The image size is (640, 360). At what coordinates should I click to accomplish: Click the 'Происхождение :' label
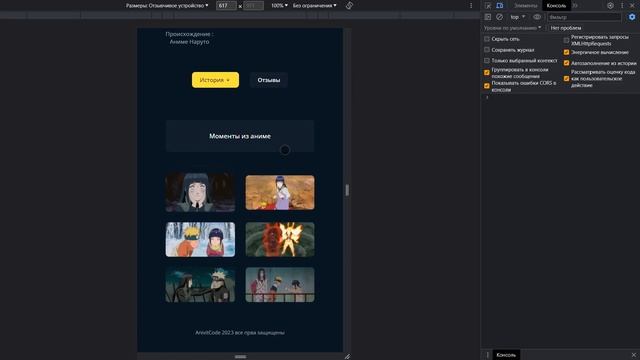pyautogui.click(x=189, y=34)
